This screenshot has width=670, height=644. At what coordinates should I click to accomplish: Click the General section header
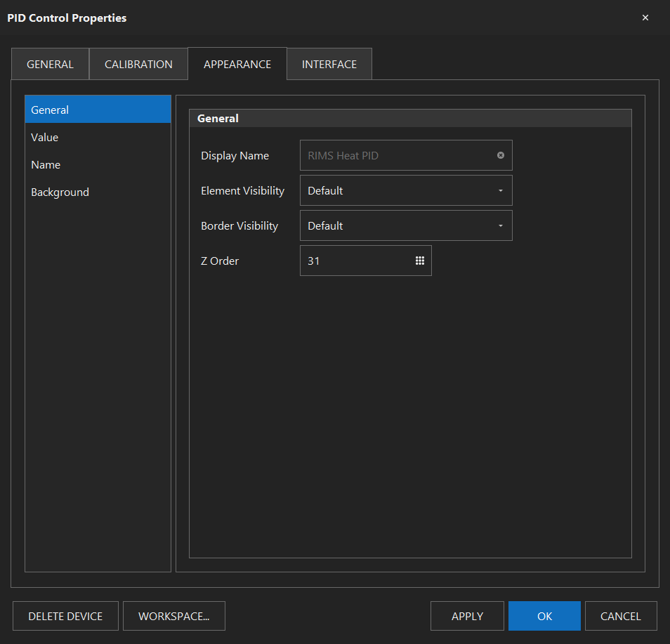pyautogui.click(x=410, y=118)
